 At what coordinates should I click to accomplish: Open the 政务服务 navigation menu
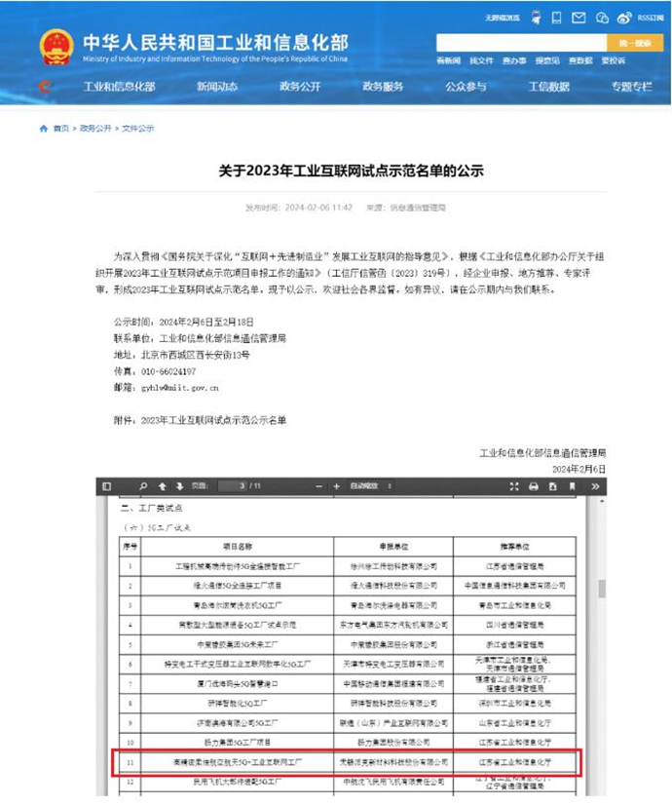tap(383, 87)
